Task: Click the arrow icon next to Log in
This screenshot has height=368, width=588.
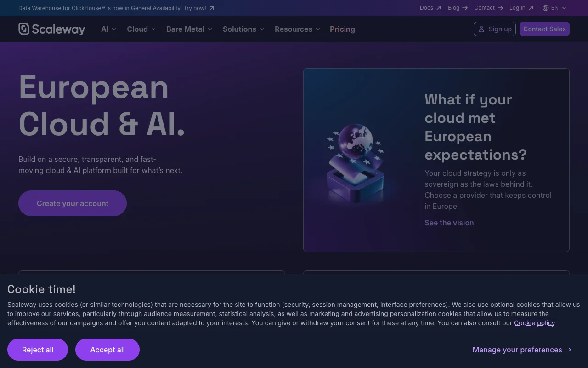Action: pyautogui.click(x=531, y=8)
